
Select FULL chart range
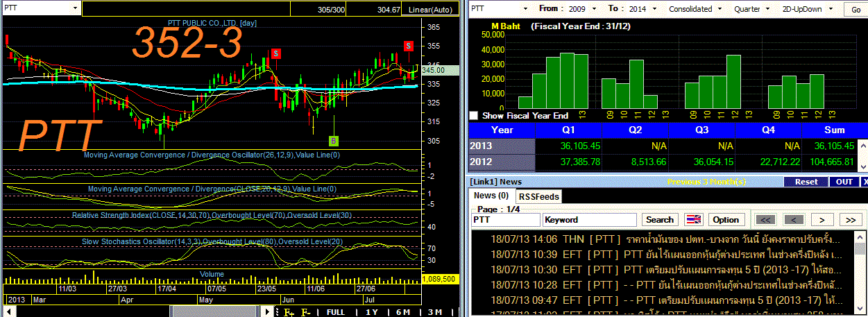pos(336,312)
